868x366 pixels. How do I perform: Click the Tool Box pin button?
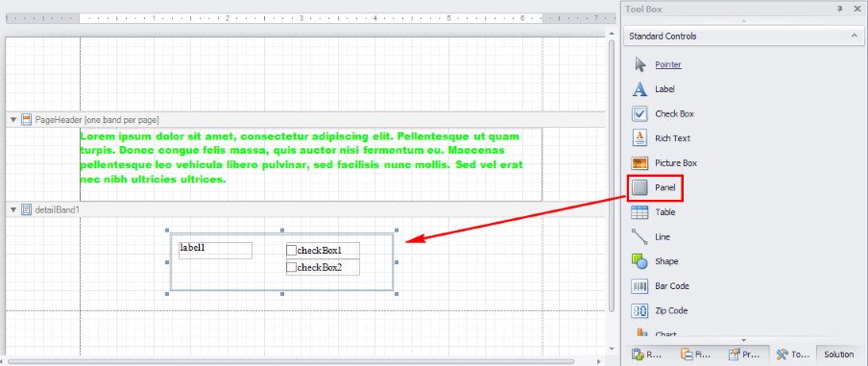pos(840,9)
